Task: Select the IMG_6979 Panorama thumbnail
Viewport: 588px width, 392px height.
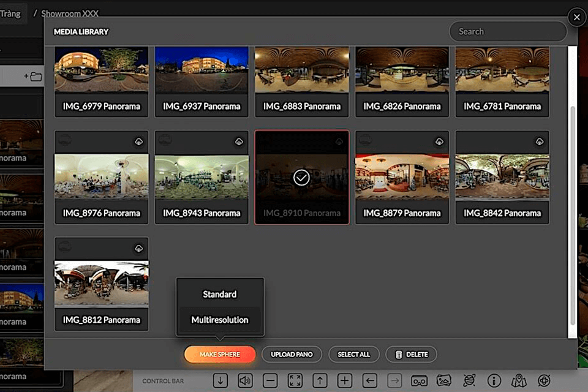Action: [101, 69]
